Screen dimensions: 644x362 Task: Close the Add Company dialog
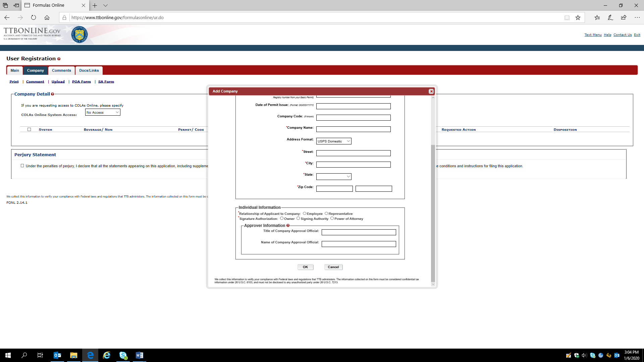[x=431, y=91]
